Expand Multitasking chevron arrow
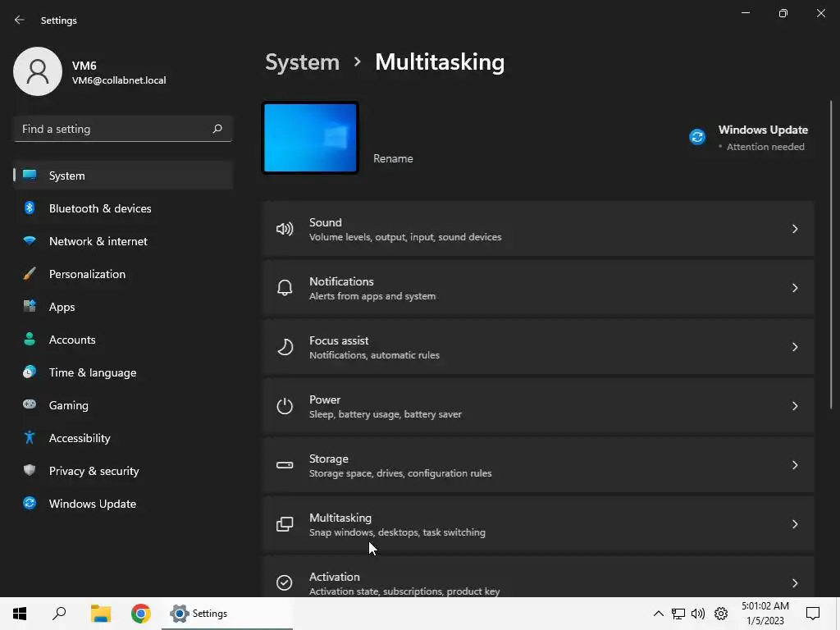The width and height of the screenshot is (840, 630). click(x=795, y=524)
